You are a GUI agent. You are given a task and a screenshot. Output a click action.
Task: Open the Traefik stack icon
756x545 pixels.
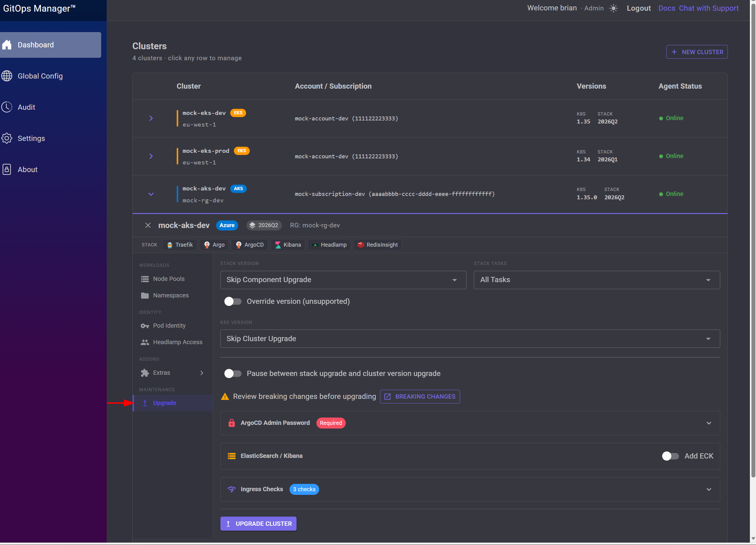tap(170, 245)
